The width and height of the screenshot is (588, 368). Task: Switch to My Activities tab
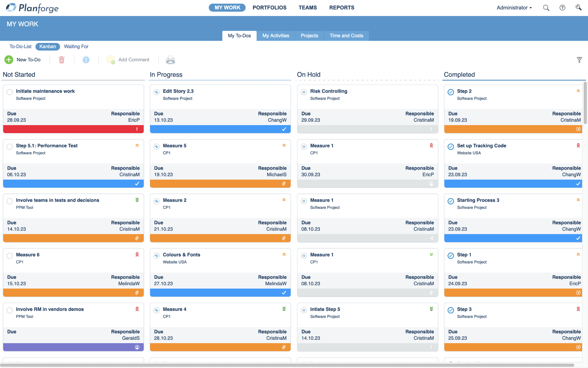(x=276, y=35)
